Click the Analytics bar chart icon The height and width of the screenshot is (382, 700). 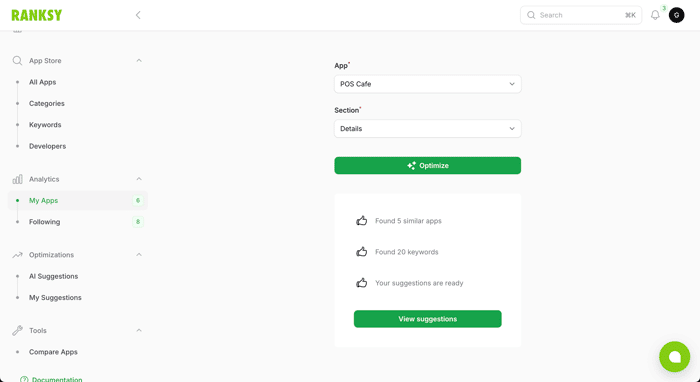(17, 179)
